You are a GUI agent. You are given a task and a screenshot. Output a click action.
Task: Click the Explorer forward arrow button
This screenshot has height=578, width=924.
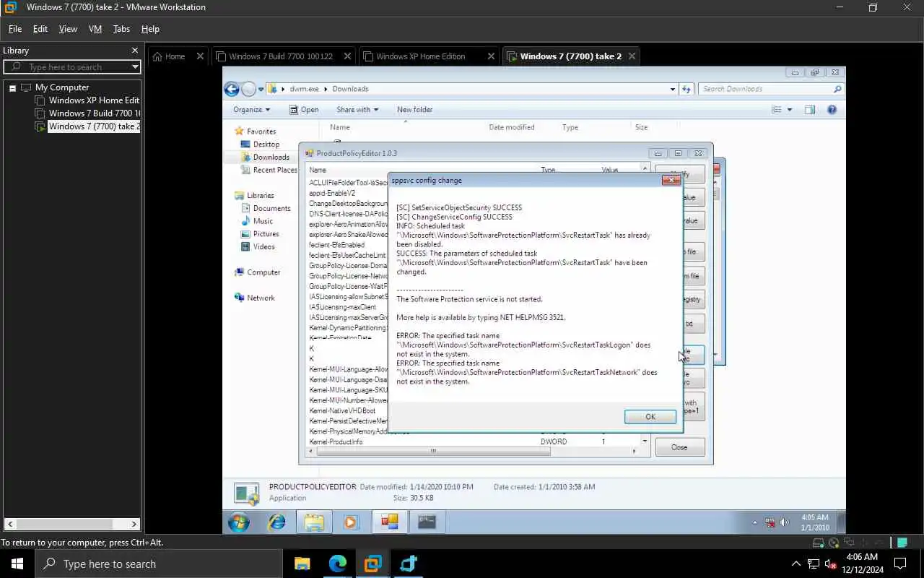[248, 89]
